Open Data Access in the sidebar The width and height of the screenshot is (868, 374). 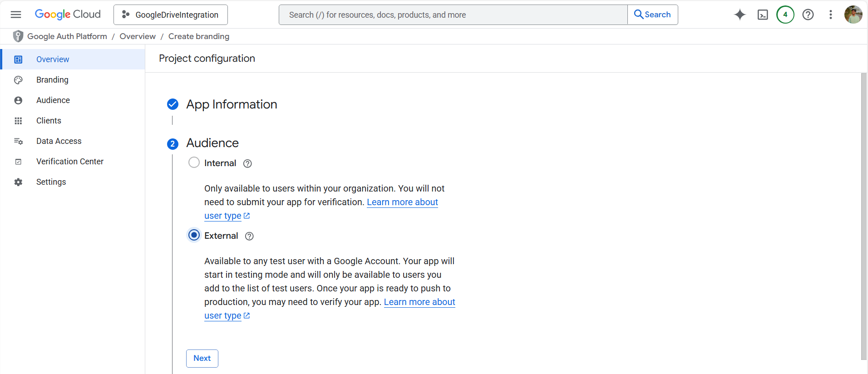[x=59, y=141]
